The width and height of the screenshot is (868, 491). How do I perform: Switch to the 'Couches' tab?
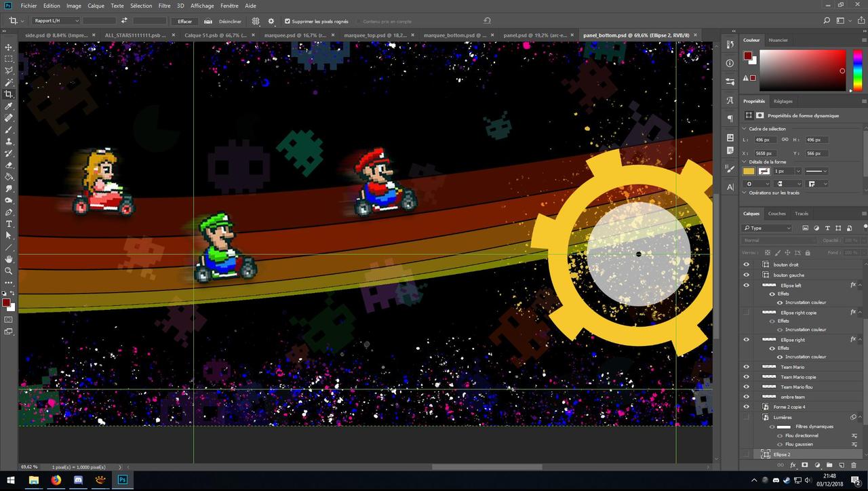[777, 214]
